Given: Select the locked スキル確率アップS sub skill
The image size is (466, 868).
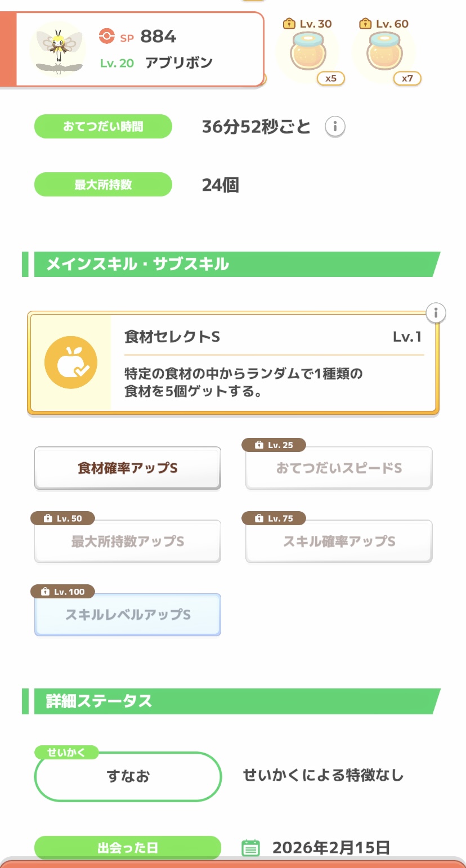Looking at the screenshot, I should (x=339, y=542).
